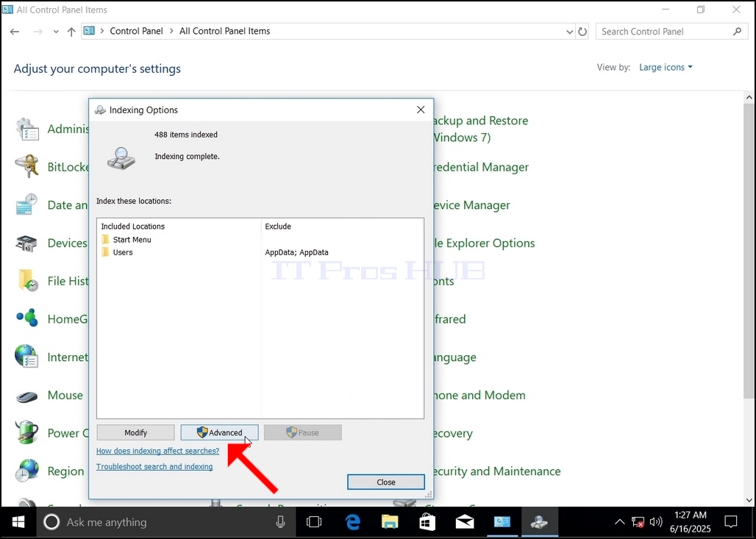Click the Control Panel breadcrumb
This screenshot has height=539, width=756.
tap(137, 31)
